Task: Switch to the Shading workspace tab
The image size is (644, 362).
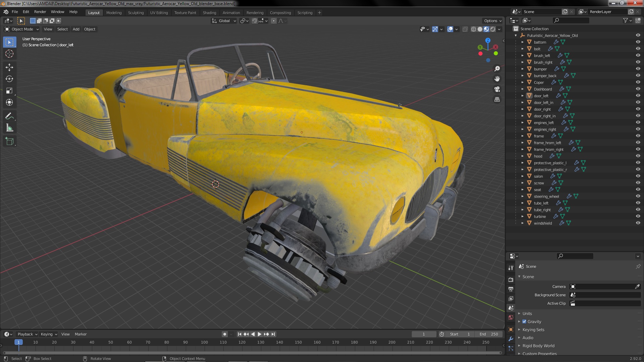Action: [209, 13]
